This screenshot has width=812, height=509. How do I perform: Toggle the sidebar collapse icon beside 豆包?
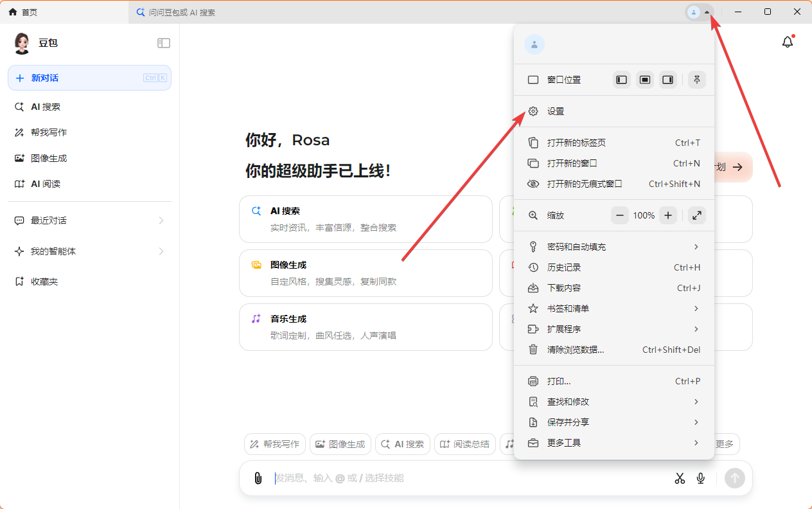(164, 43)
